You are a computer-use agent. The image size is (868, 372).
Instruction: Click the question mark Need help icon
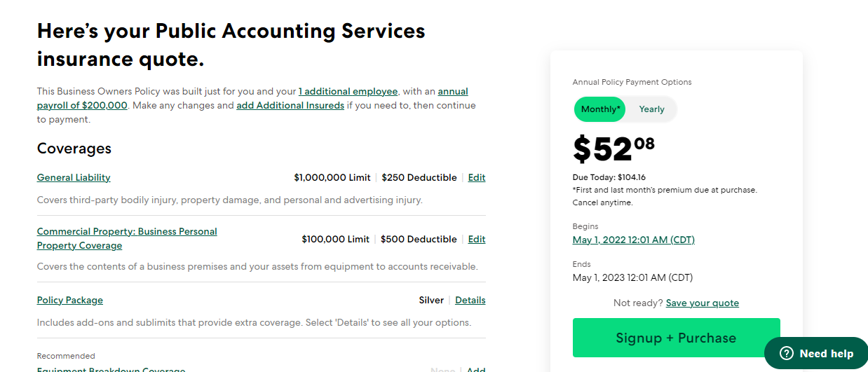[787, 354]
